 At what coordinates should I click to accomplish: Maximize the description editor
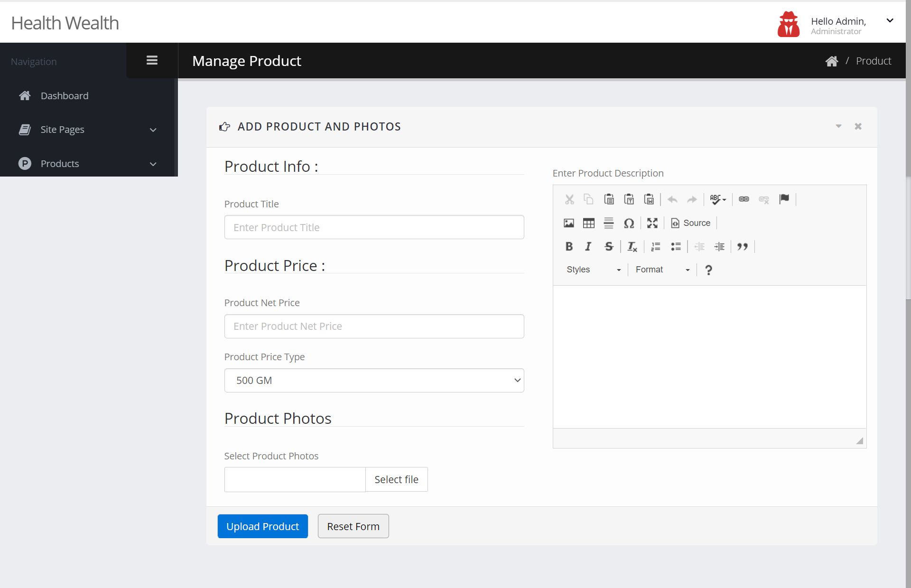pos(652,223)
